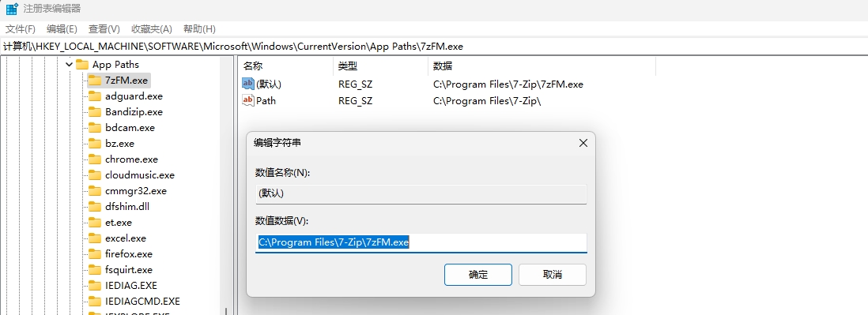868x315 pixels.
Task: Collapse the App Paths tree node
Action: click(70, 64)
